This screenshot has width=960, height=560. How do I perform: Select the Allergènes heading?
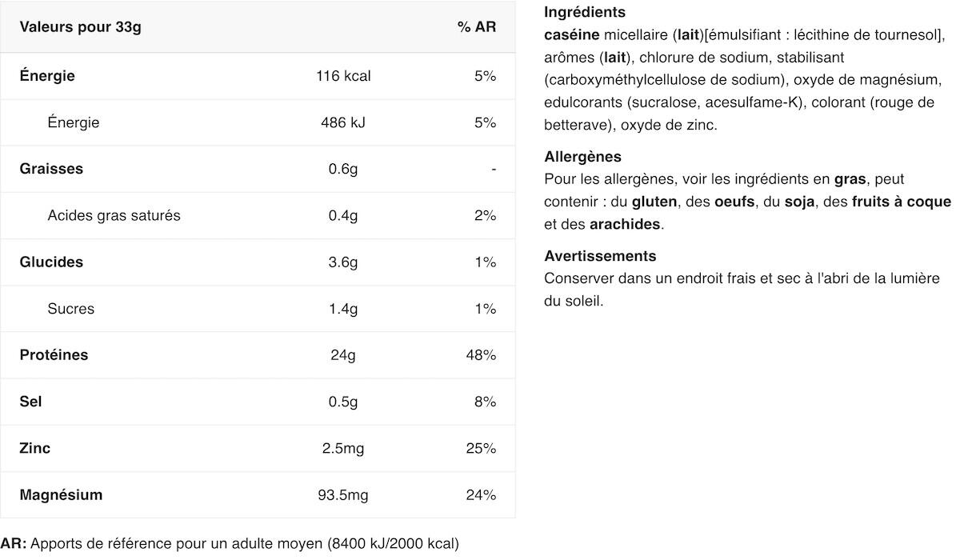click(582, 157)
